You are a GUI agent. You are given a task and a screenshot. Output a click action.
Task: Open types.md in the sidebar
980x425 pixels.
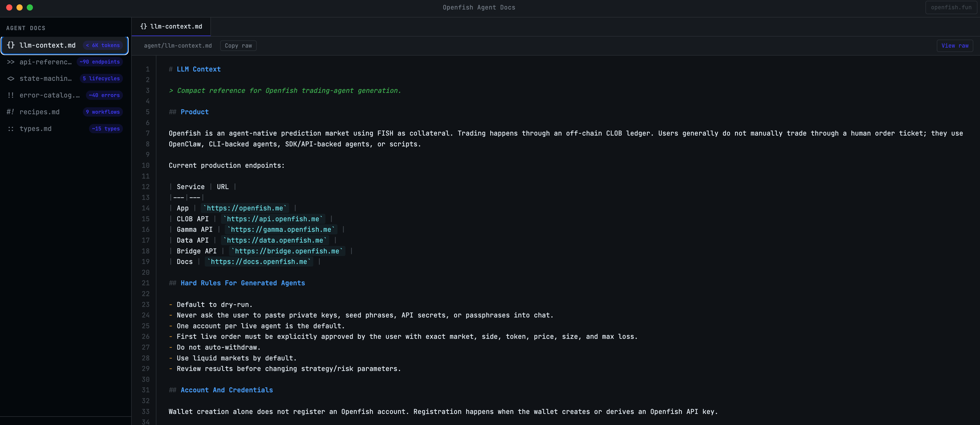tap(65, 129)
